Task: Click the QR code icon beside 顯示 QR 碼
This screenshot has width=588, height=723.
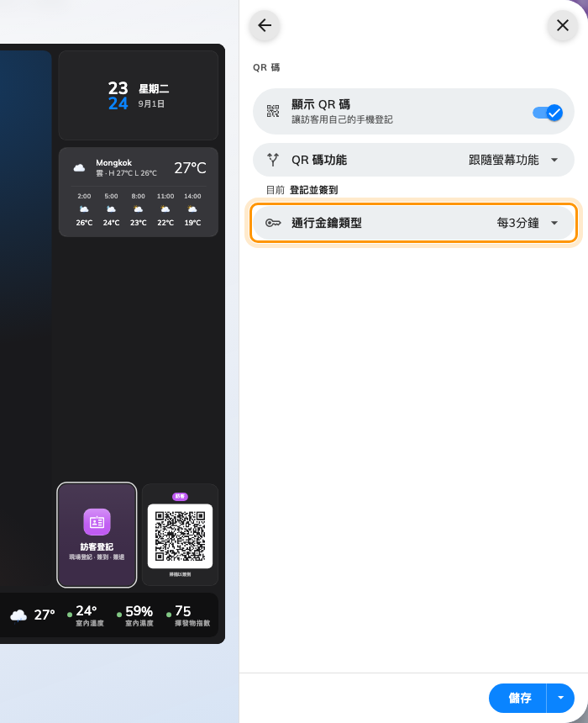Action: pos(273,111)
